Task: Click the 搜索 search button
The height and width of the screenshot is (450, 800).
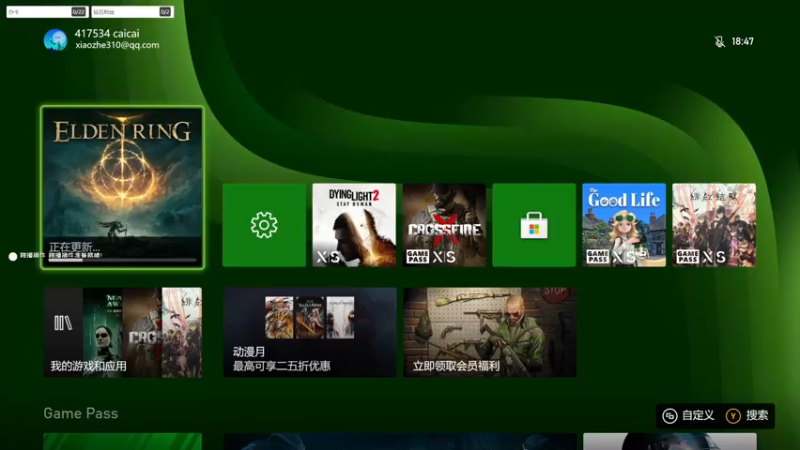Action: click(x=747, y=416)
